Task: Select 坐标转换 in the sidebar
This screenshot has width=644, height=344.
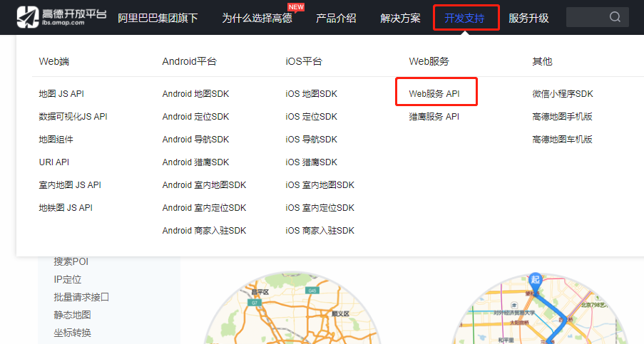Action: (72, 333)
